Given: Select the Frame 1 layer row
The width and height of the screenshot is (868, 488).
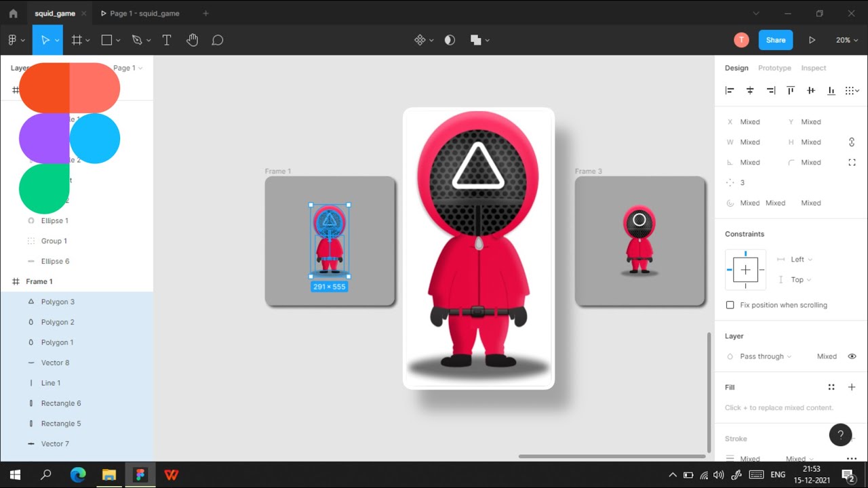Looking at the screenshot, I should (x=77, y=281).
